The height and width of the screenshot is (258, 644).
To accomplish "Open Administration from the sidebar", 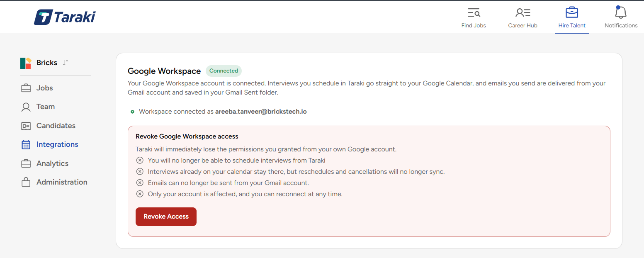I will pyautogui.click(x=62, y=182).
